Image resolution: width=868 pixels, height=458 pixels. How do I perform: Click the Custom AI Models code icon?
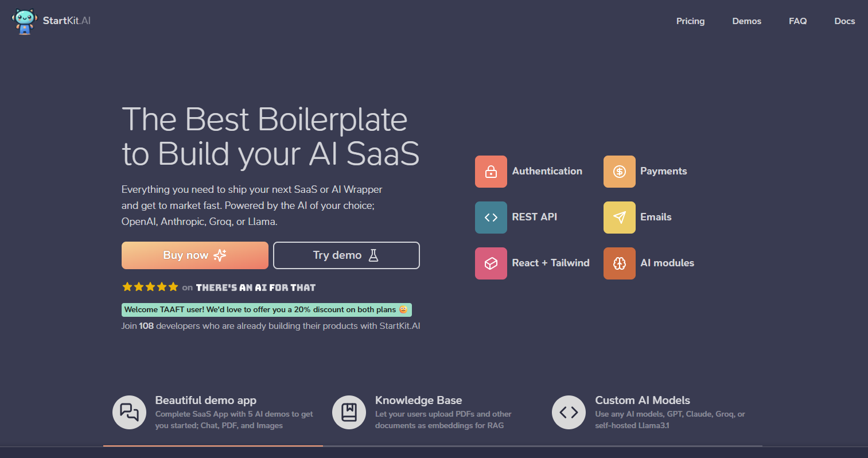click(569, 412)
